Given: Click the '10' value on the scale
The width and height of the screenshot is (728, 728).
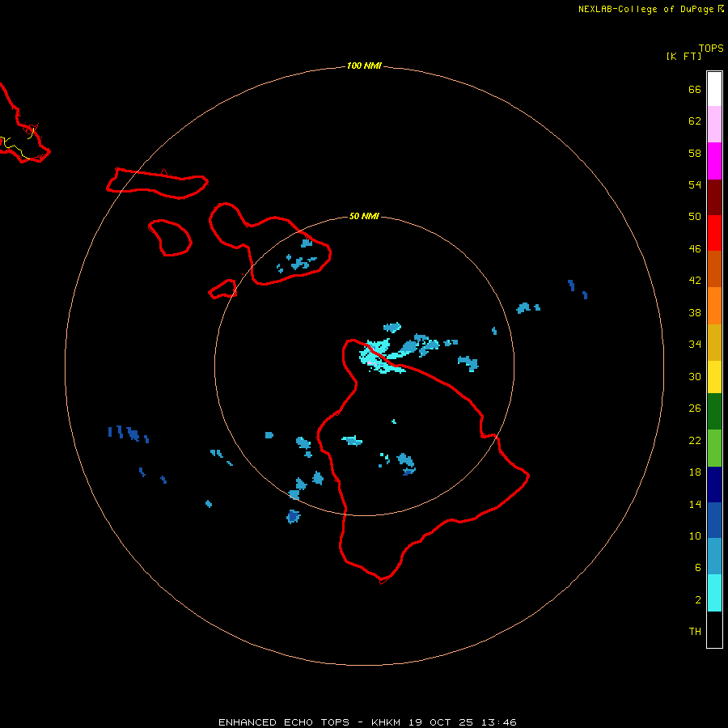Looking at the screenshot, I should [x=695, y=535].
